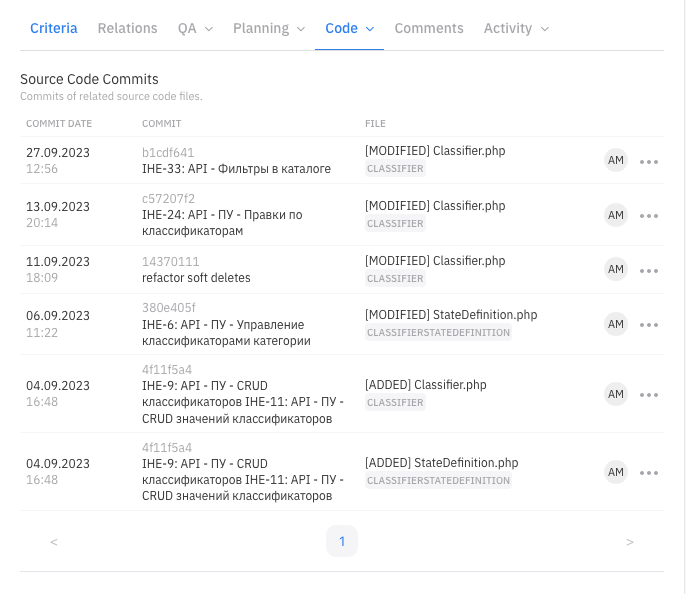The height and width of the screenshot is (594, 686).
Task: Open more options for commit b1cdf641
Action: pyautogui.click(x=648, y=162)
